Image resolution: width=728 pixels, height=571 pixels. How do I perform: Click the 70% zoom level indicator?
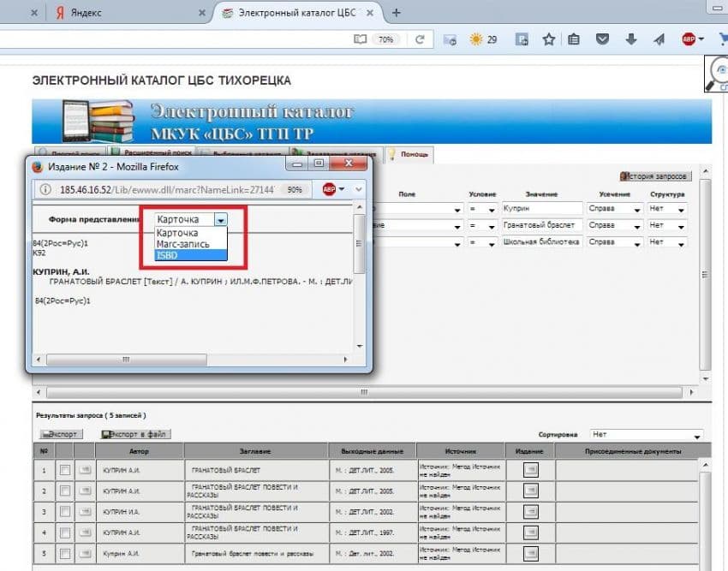(x=385, y=39)
